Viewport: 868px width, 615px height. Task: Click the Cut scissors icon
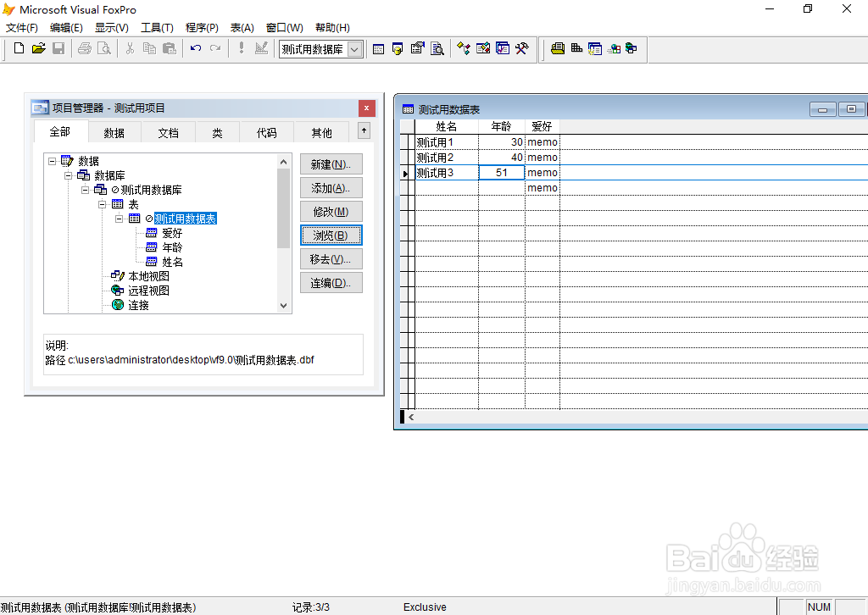[130, 48]
